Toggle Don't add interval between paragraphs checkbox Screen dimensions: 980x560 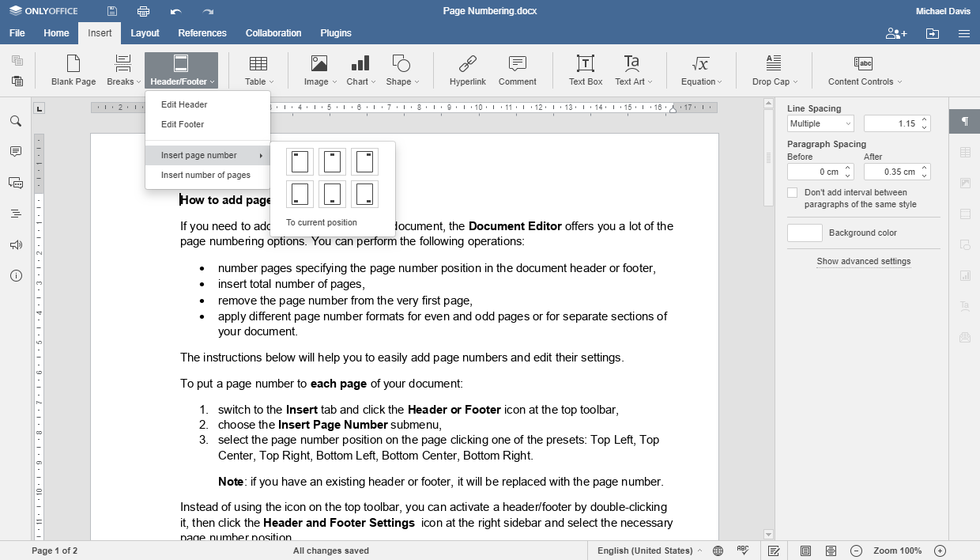(x=793, y=192)
